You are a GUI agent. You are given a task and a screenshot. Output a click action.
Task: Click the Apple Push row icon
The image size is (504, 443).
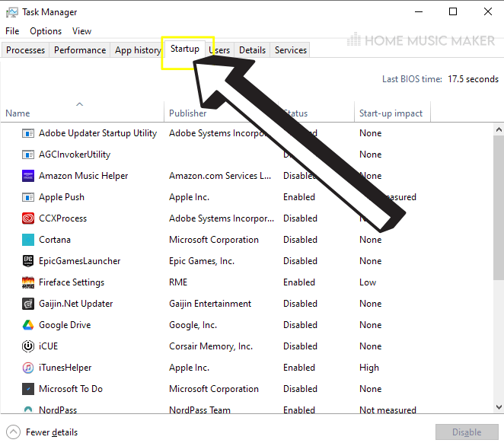click(x=28, y=197)
